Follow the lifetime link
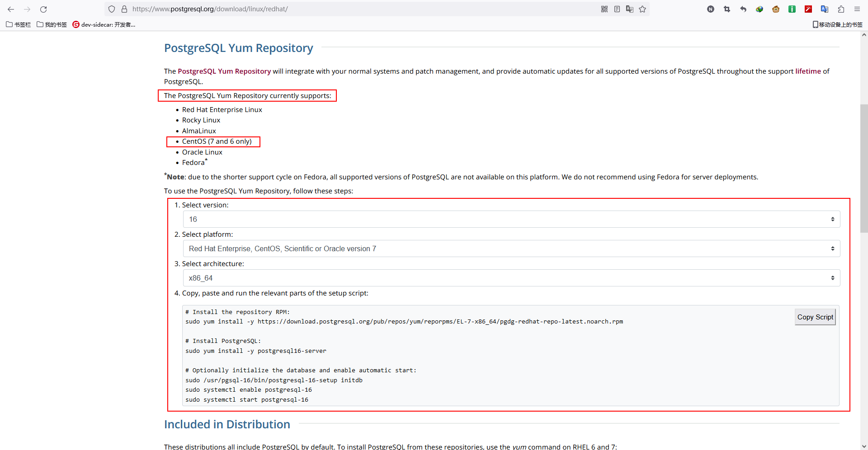This screenshot has height=450, width=868. pyautogui.click(x=808, y=71)
